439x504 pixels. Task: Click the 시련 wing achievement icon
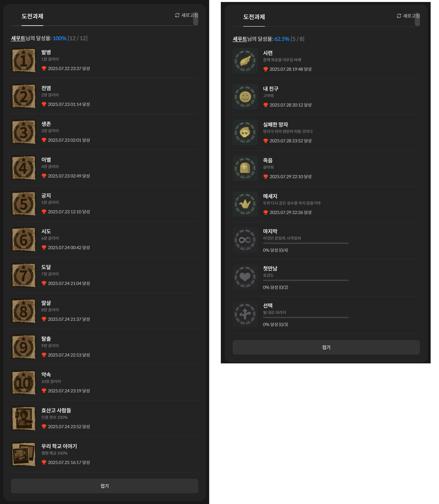pos(245,61)
